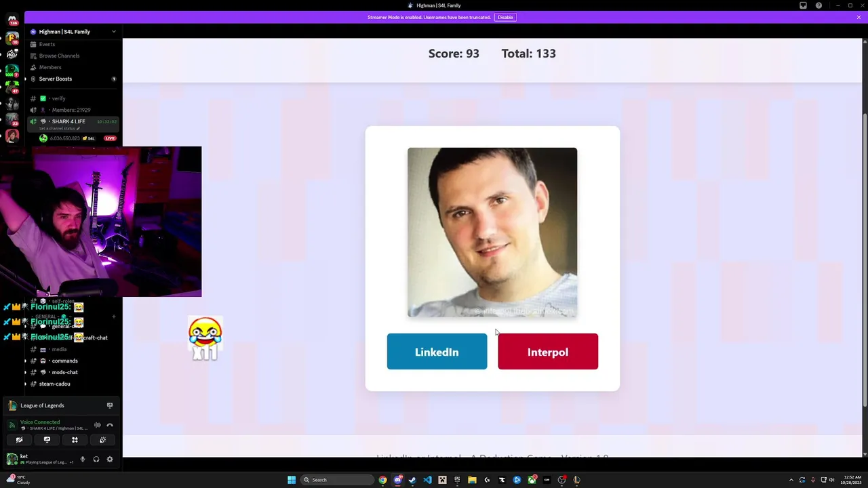Image resolution: width=868 pixels, height=488 pixels.
Task: Open Discord User Settings gear
Action: tap(110, 460)
